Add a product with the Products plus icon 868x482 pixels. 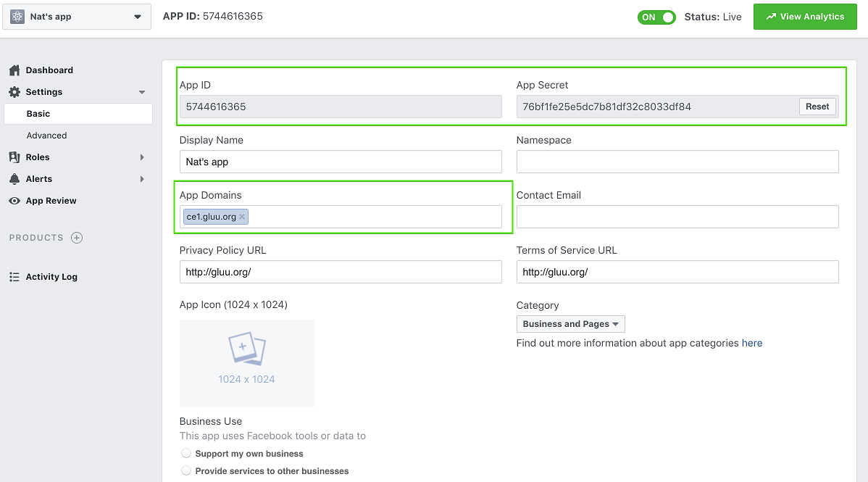pos(78,237)
